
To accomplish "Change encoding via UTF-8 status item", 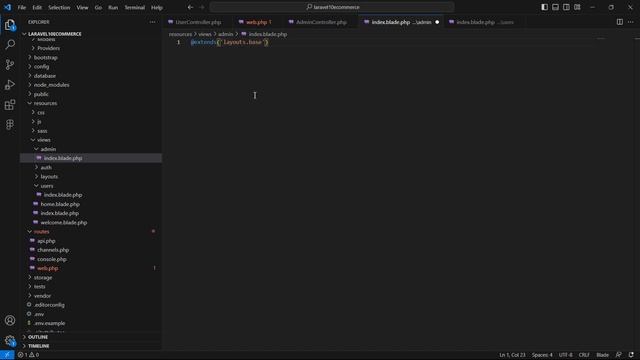I will (x=565, y=355).
